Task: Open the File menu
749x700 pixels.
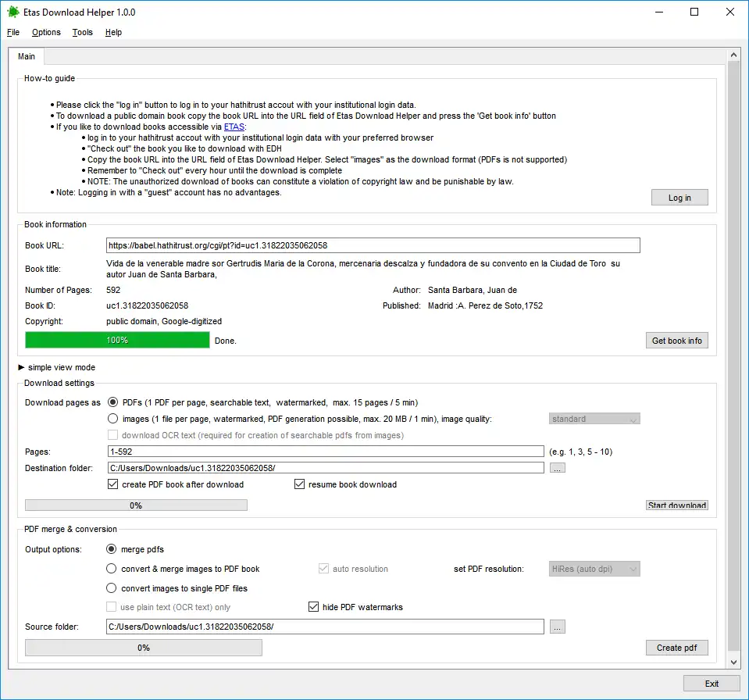Action: click(x=13, y=32)
